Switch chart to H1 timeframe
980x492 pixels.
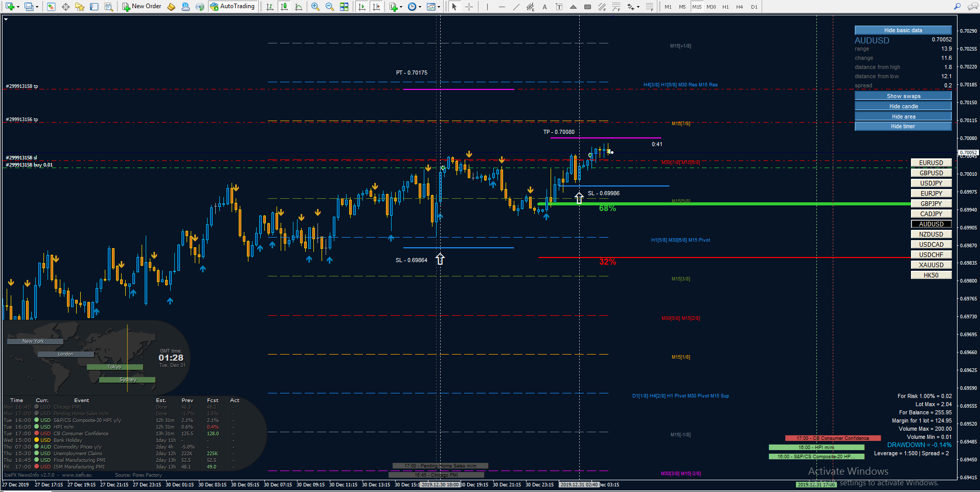click(725, 7)
